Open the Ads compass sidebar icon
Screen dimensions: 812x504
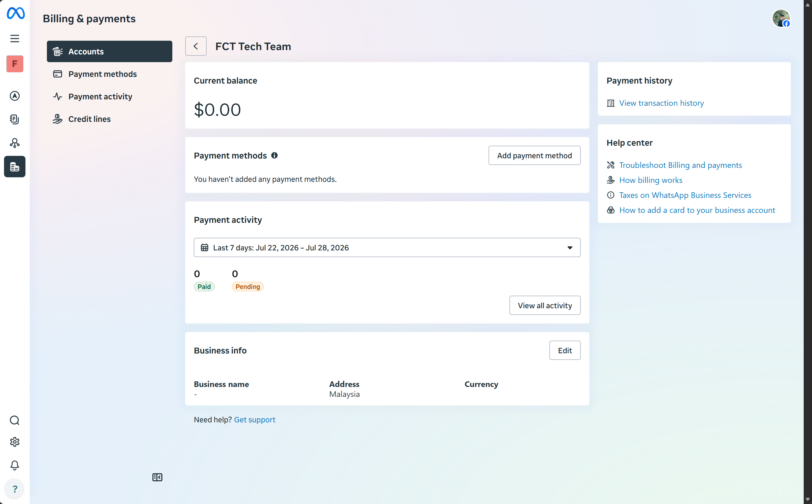click(x=15, y=96)
